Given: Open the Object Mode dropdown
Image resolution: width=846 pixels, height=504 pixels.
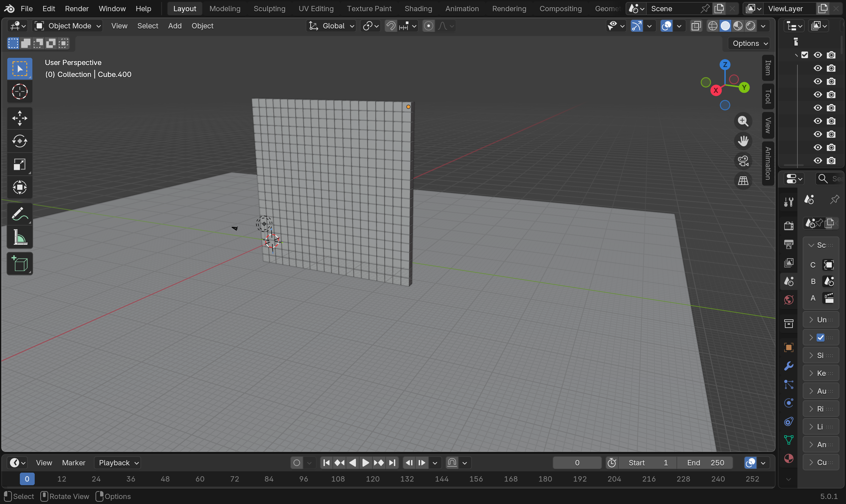Looking at the screenshot, I should [68, 26].
